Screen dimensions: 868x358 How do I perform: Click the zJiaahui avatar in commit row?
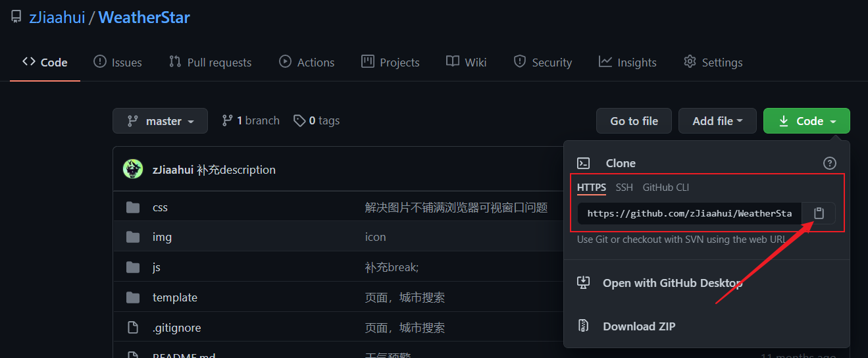tap(133, 169)
